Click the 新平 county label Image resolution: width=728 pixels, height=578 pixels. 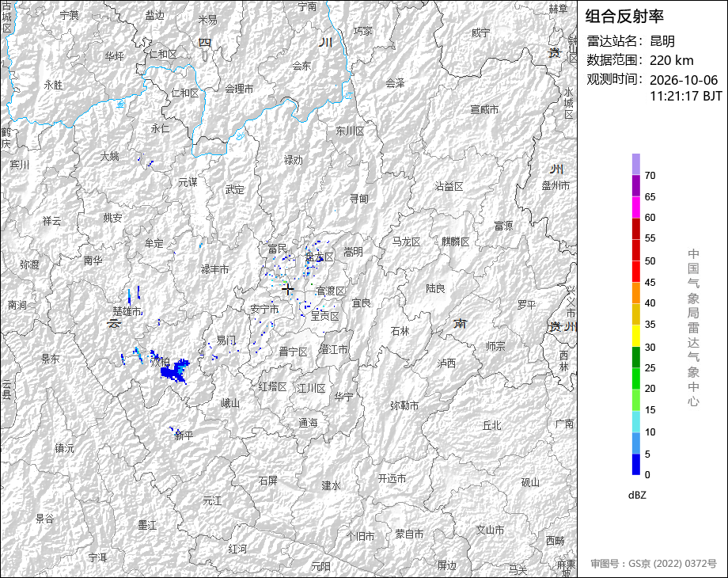(x=184, y=435)
